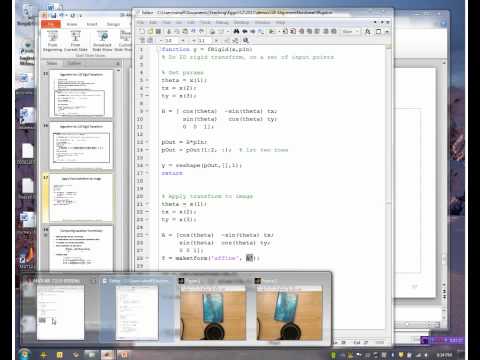The height and width of the screenshot is (360, 480).
Task: Open the PowerPoint File tab
Action: tap(51, 24)
